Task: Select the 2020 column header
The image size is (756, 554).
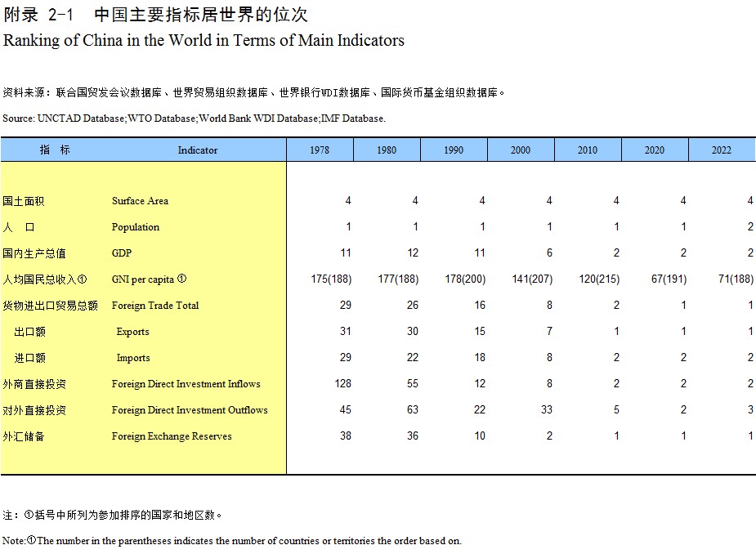Action: (655, 150)
